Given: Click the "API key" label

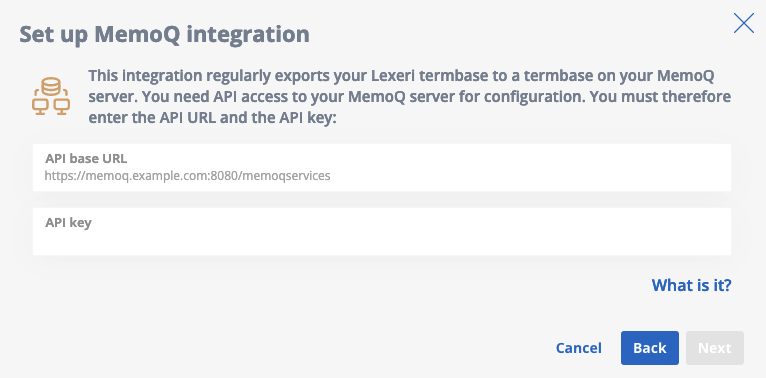Looking at the screenshot, I should [68, 223].
